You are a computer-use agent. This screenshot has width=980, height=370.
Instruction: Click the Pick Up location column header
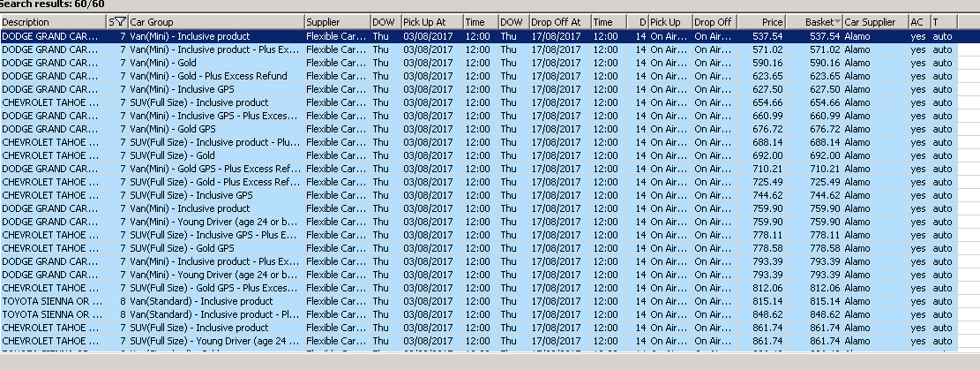coord(670,23)
